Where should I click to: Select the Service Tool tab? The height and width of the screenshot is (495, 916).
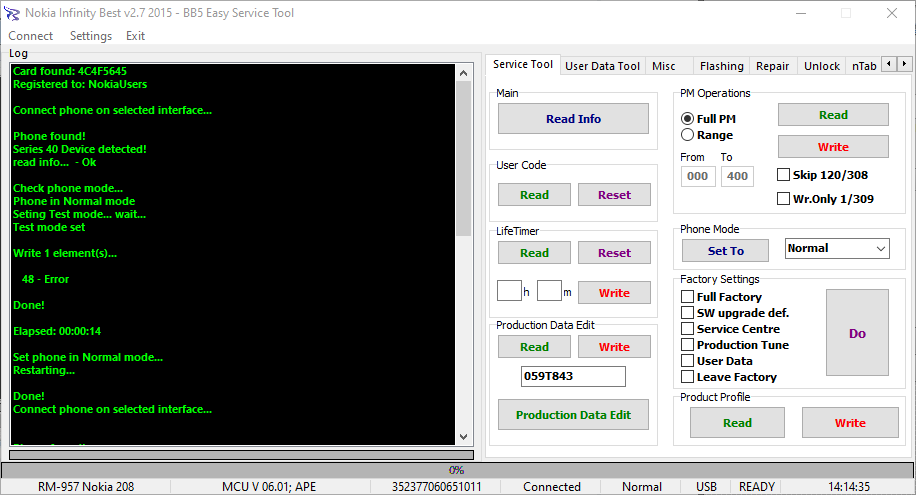pyautogui.click(x=523, y=64)
